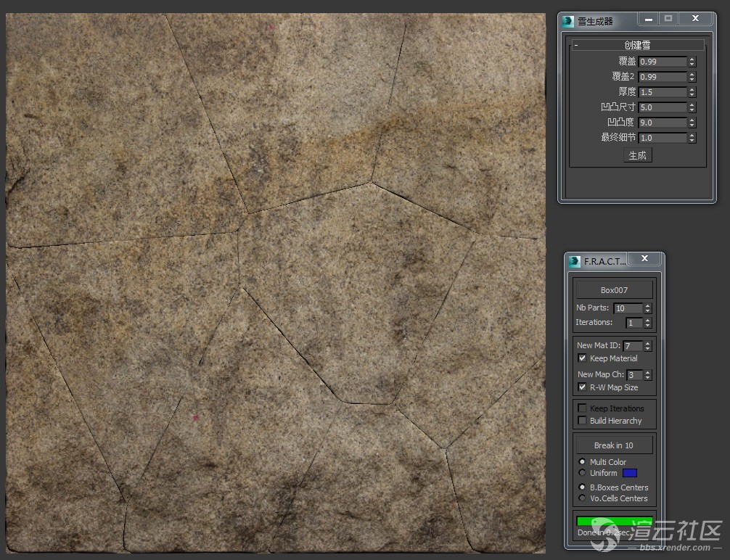Click the 'Iterations:' label
730x560 pixels.
coord(594,322)
